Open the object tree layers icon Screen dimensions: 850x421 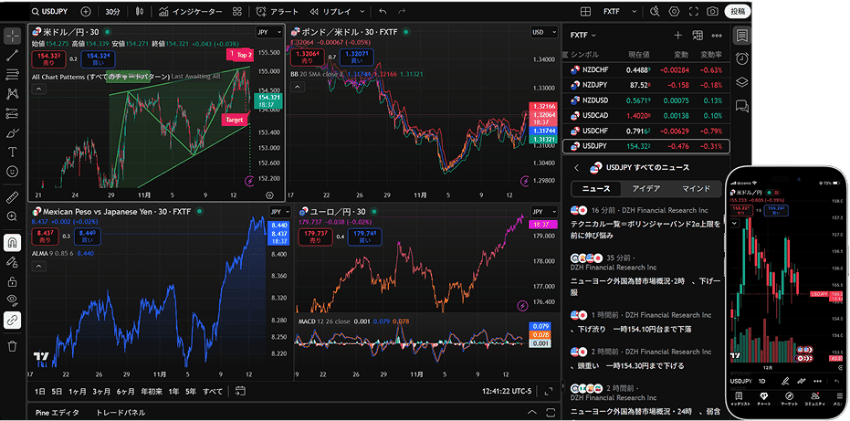742,82
